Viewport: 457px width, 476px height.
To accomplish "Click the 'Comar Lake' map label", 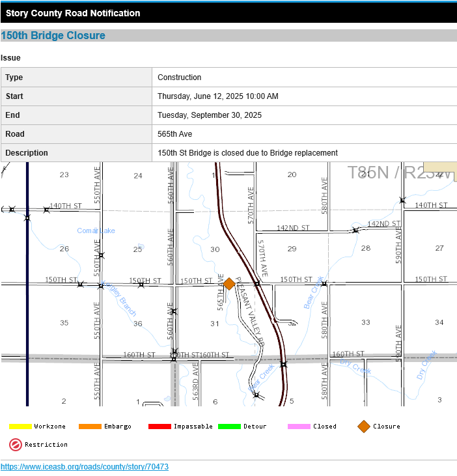I will point(96,231).
